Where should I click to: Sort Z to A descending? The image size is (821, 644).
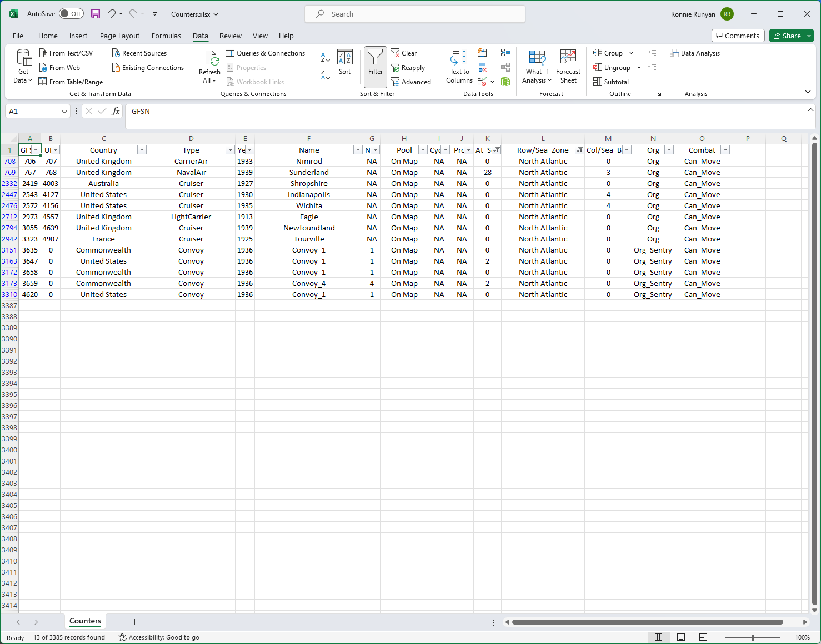tap(326, 74)
